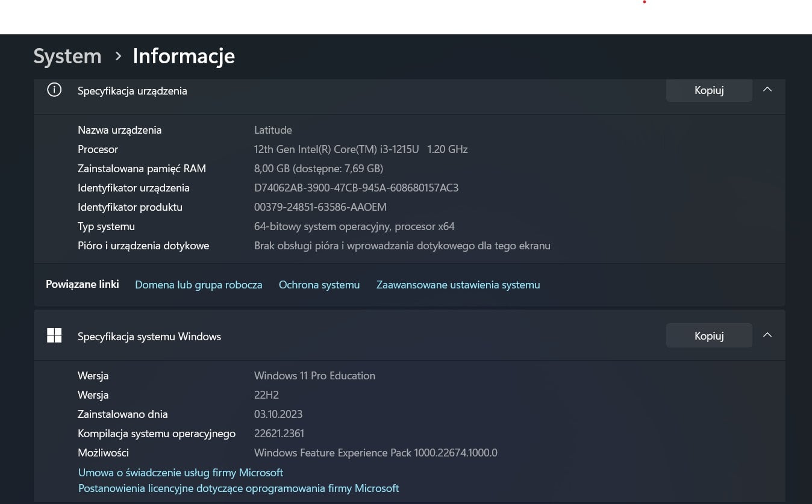Screen dimensions: 812x504
Task: Open Zaawansowane ustawienia systemu link
Action: pos(458,285)
